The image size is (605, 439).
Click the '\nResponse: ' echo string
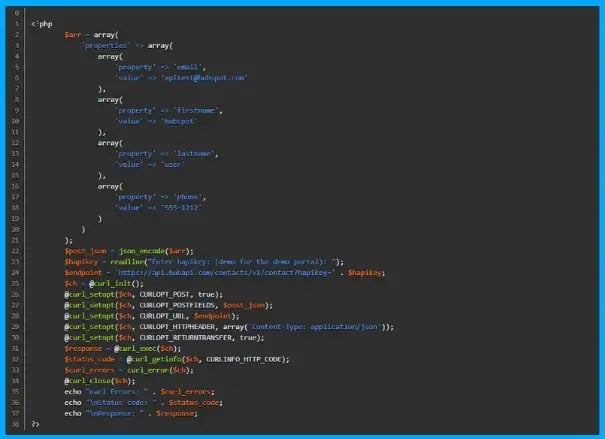pos(115,413)
